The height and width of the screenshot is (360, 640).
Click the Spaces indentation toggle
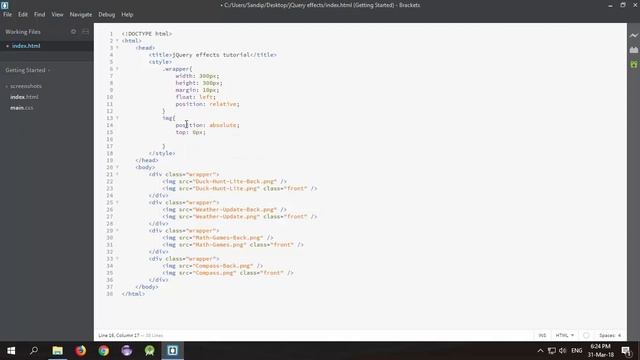607,335
